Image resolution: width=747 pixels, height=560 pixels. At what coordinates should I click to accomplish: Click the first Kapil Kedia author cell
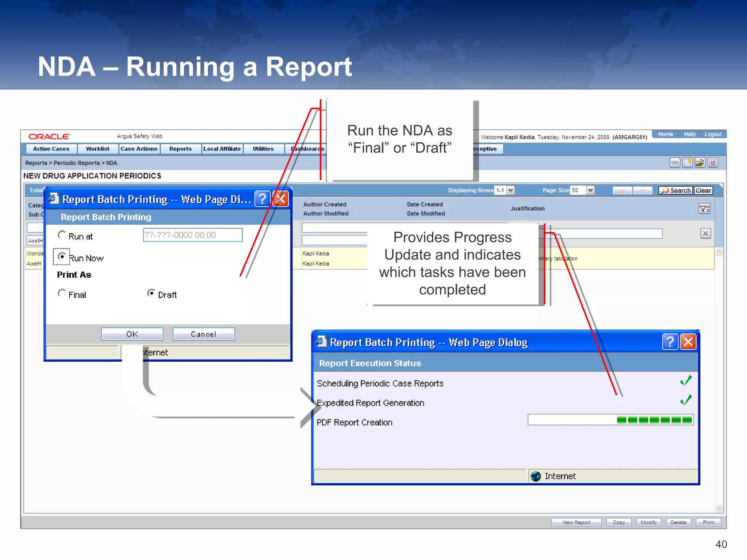pyautogui.click(x=316, y=253)
